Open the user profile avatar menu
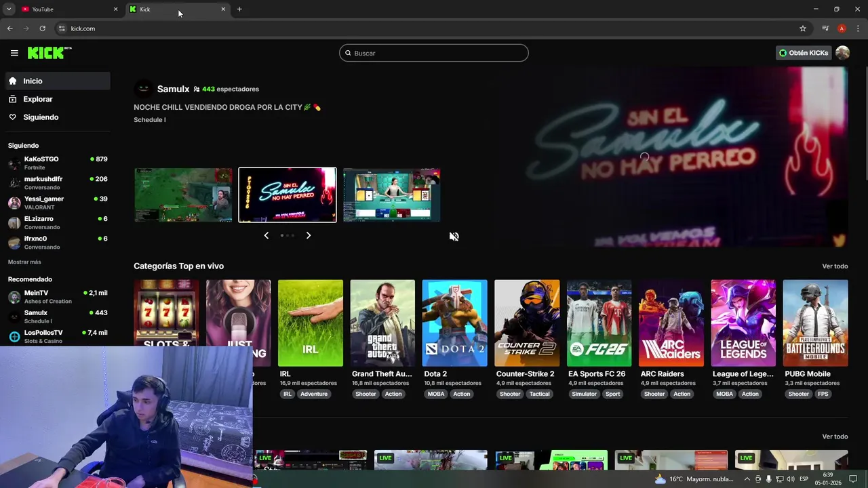Viewport: 868px width, 488px height. (x=842, y=53)
